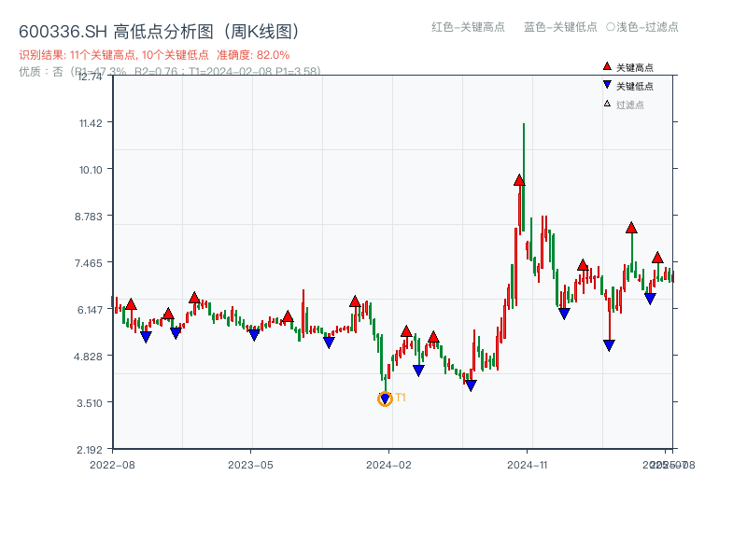Click the 11.42 y-axis label
The height and width of the screenshot is (560, 747).
[x=91, y=123]
